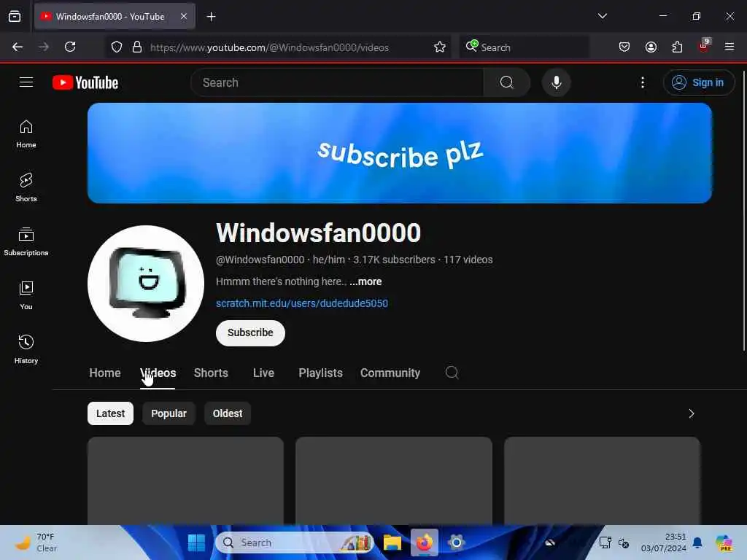Select the Latest sort chip
Image resolution: width=747 pixels, height=560 pixels.
point(111,413)
